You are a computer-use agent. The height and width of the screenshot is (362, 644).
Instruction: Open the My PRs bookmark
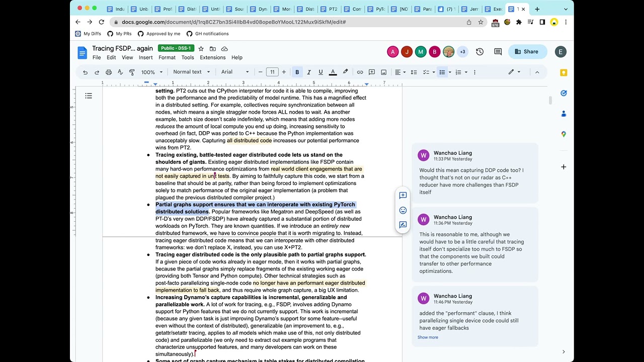pyautogui.click(x=119, y=34)
